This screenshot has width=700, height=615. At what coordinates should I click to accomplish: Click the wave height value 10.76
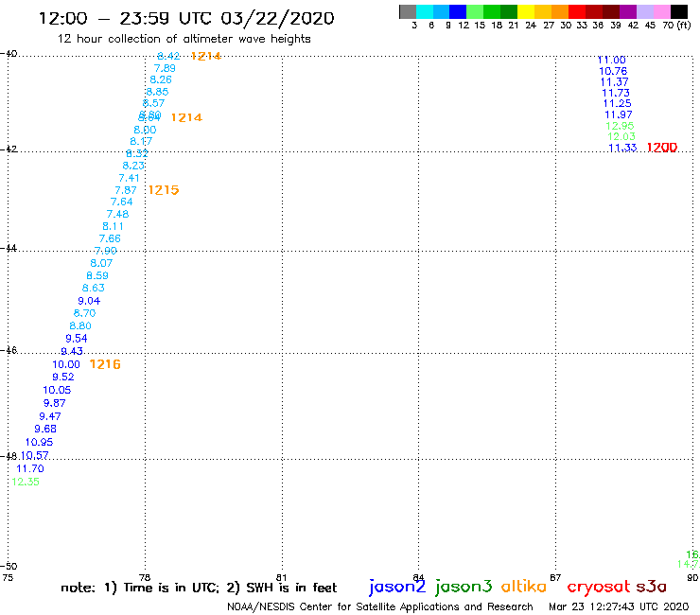coord(613,71)
